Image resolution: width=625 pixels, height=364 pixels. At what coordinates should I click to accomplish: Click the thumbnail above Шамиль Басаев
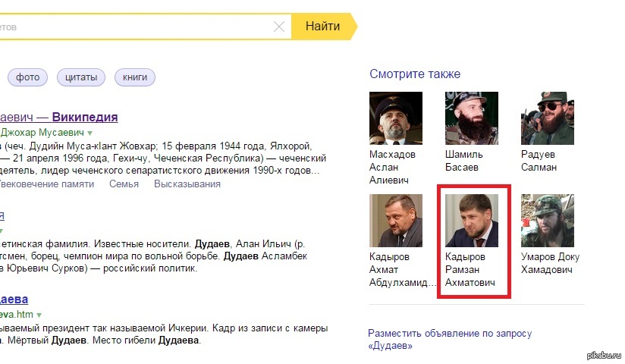[471, 118]
